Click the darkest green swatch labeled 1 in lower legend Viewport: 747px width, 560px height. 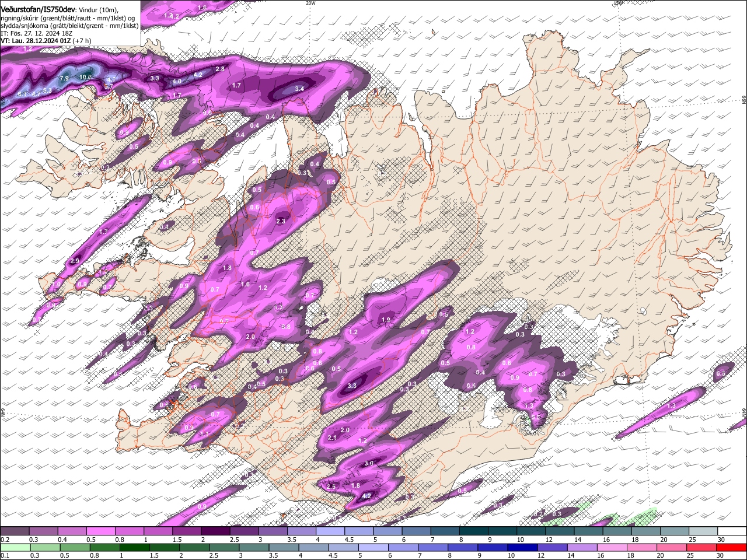(135, 548)
